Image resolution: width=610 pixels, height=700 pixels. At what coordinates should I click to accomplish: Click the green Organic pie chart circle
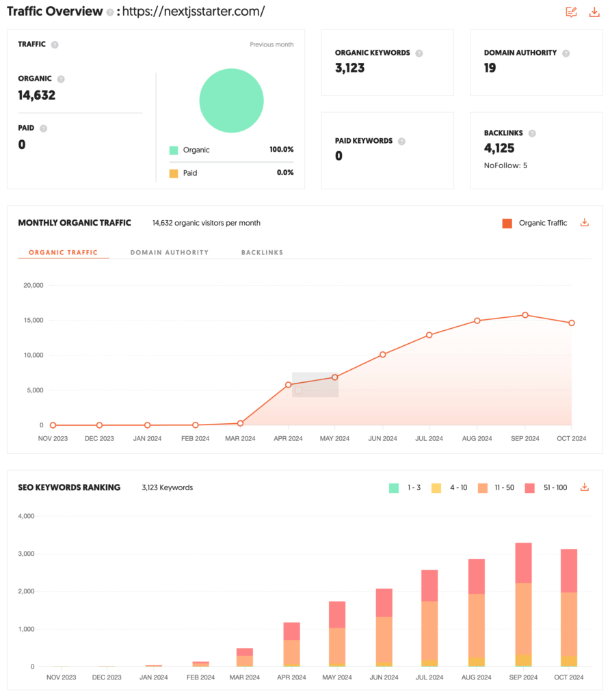[231, 100]
